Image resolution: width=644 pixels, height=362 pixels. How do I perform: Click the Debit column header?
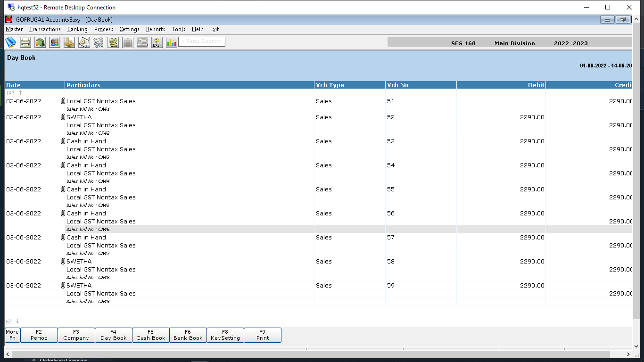[501, 85]
